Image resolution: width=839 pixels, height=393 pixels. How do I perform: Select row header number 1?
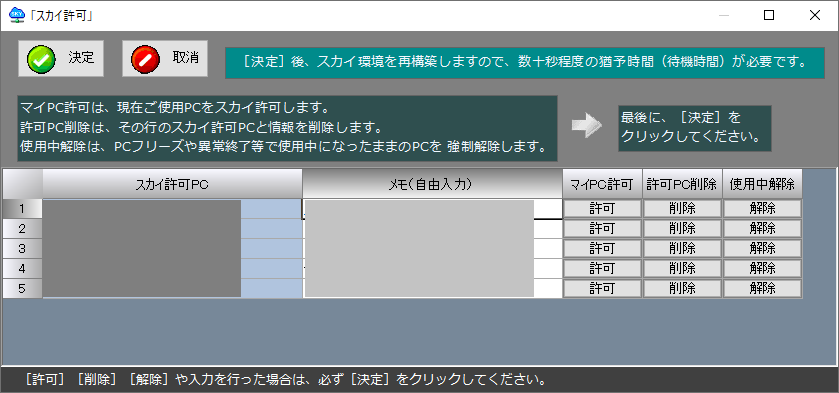pyautogui.click(x=22, y=209)
